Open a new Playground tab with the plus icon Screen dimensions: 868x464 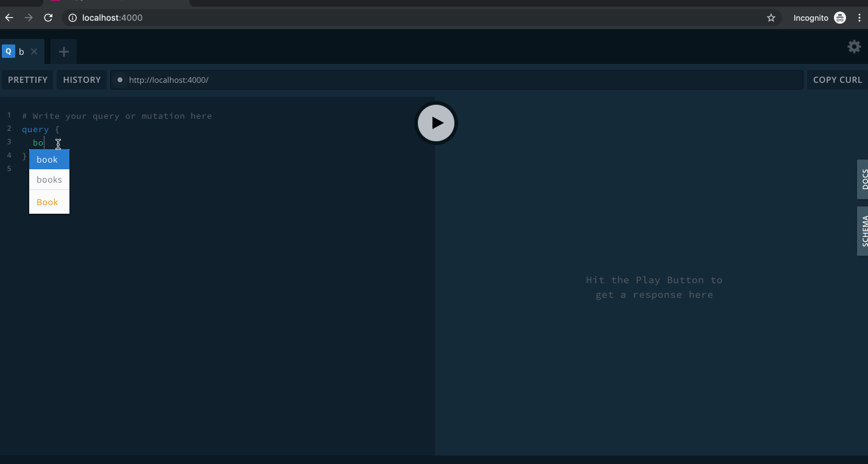[63, 51]
